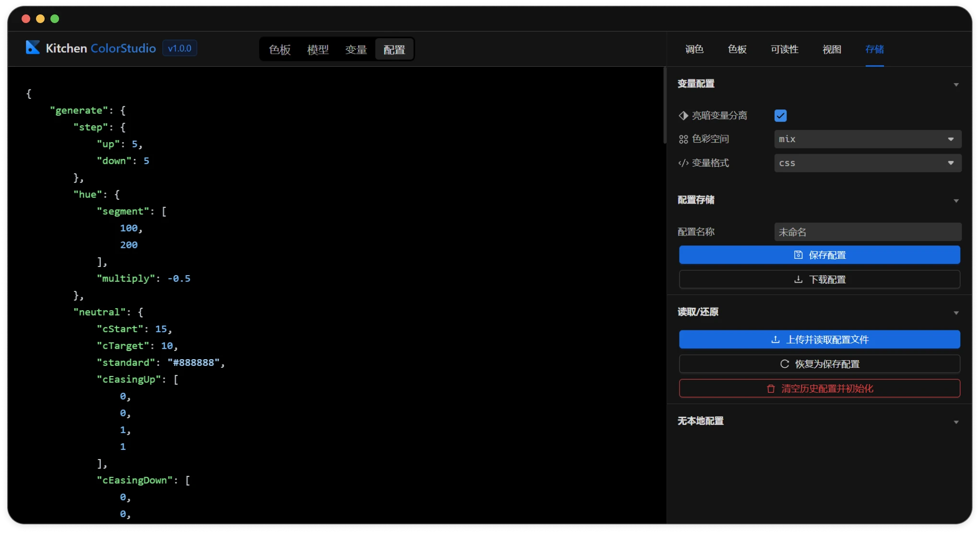Screen dimensions: 980x533
Task: Click the Kitchen ColorStudio logo icon
Action: pyautogui.click(x=33, y=48)
